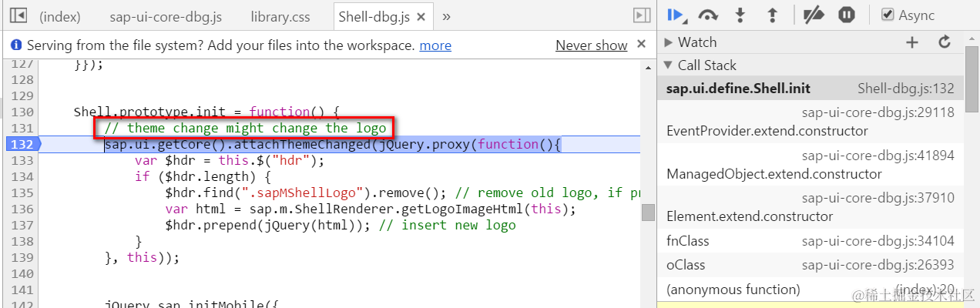980x308 pixels.
Task: Click the sap-ui-core-dbg.js:41894 location link
Action: 878,156
